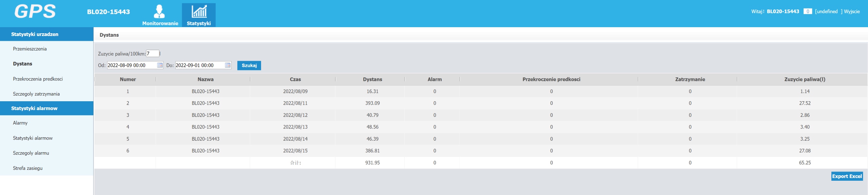Open Przekroczenia predkosci report
Image resolution: width=868 pixels, height=195 pixels.
[38, 79]
